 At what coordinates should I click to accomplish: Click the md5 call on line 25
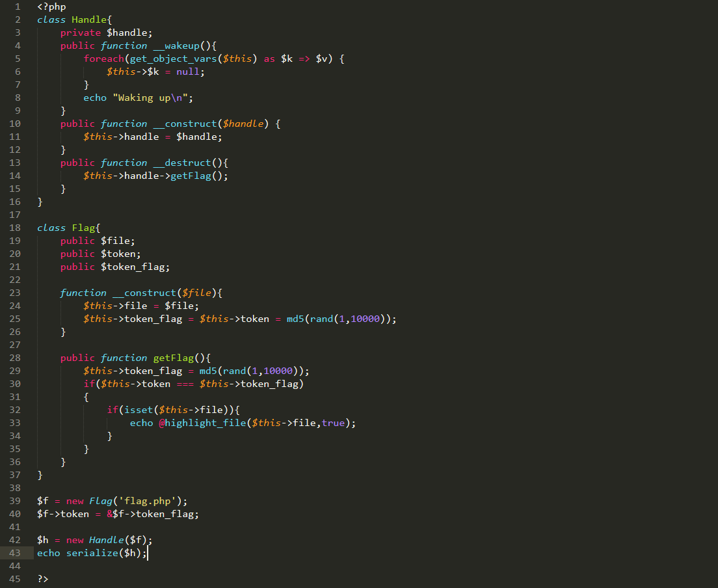click(295, 319)
